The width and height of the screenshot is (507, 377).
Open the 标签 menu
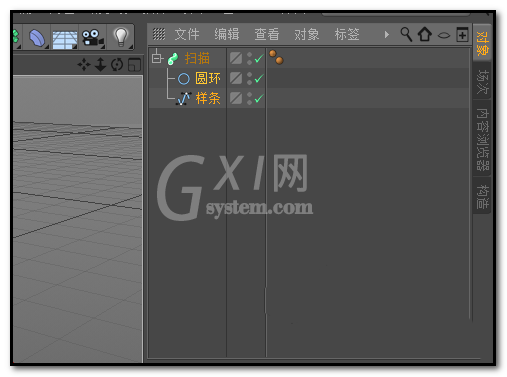click(x=347, y=34)
